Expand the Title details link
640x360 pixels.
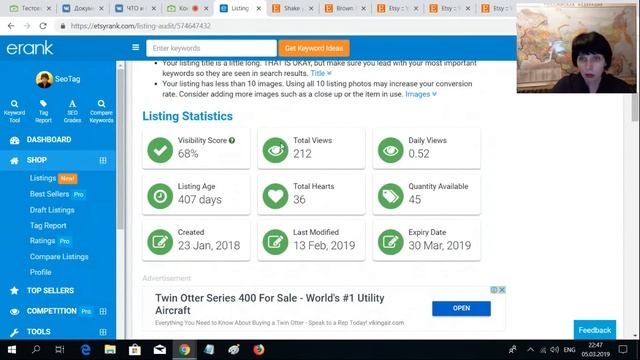[321, 73]
